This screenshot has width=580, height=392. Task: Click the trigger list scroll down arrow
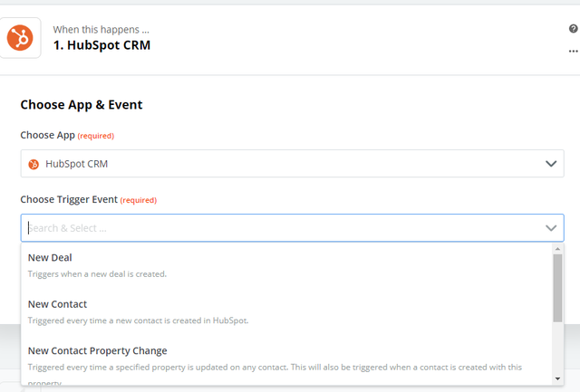click(557, 378)
